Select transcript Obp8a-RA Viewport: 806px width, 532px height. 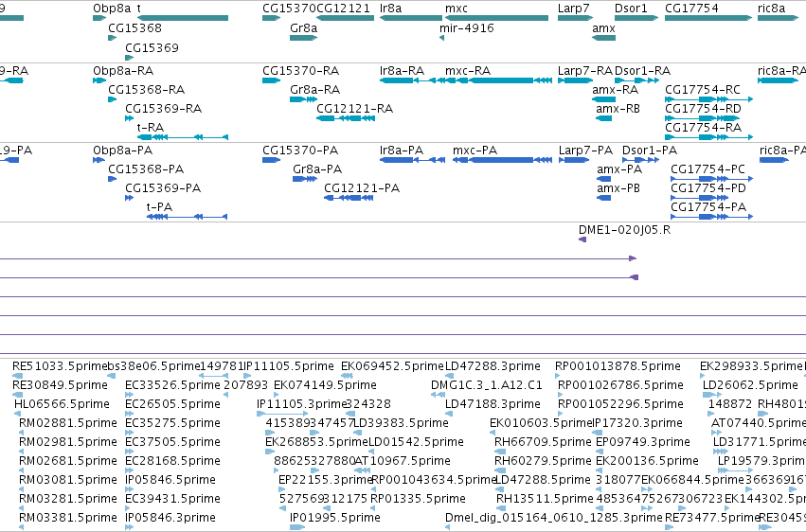[123, 71]
